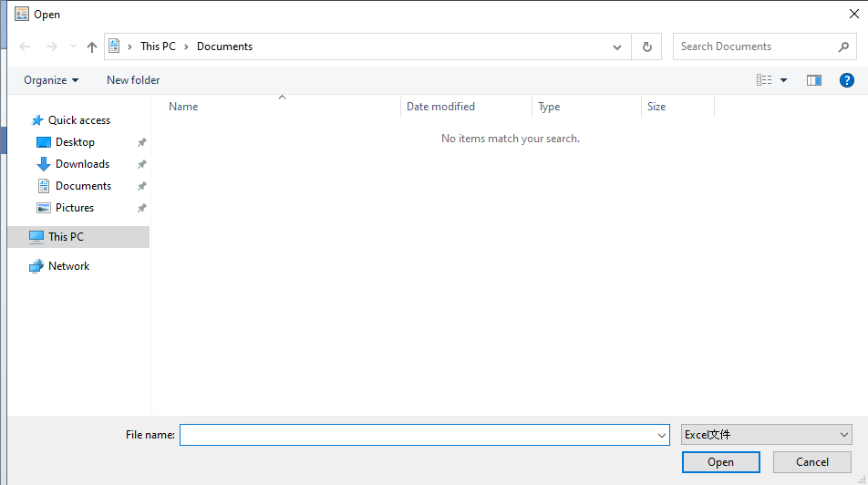The width and height of the screenshot is (868, 485).
Task: Expand the view options dropdown arrow
Action: click(x=783, y=80)
